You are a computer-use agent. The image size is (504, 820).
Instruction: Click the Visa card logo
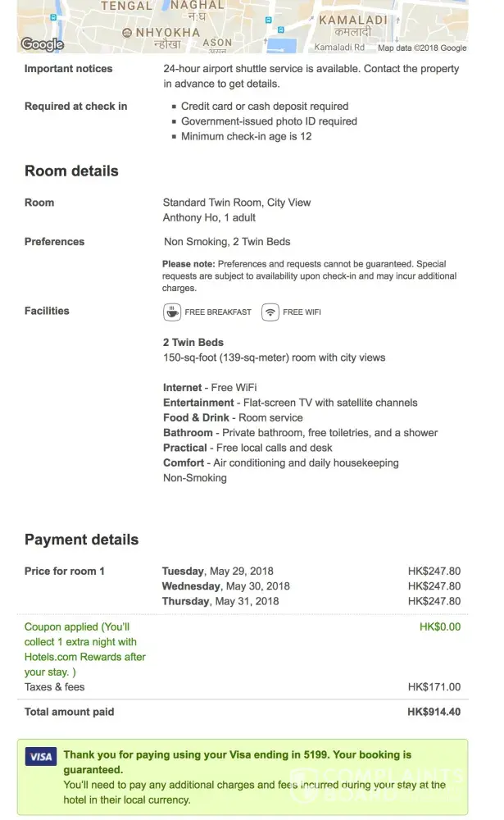click(x=40, y=755)
